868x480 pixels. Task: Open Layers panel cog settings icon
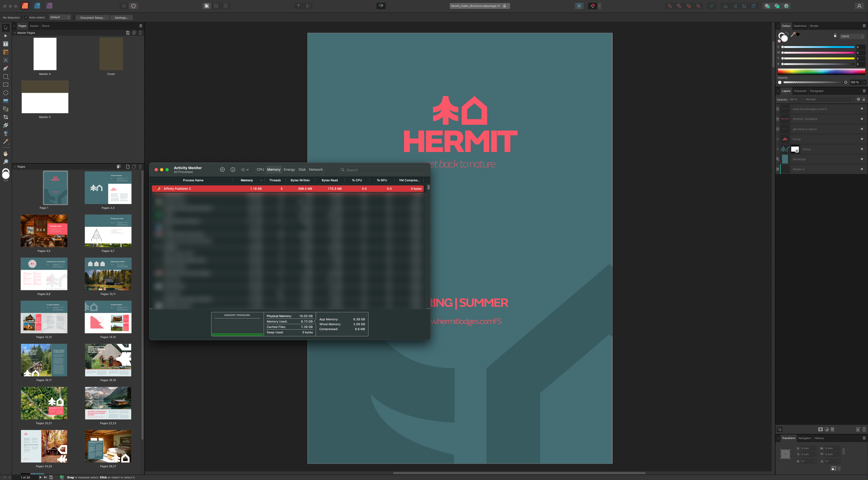[x=858, y=99]
